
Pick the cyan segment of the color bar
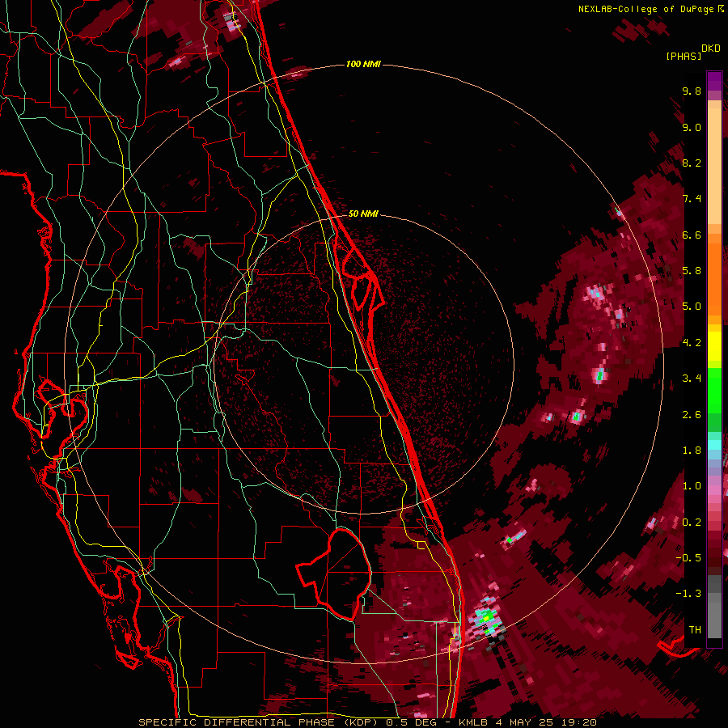714,445
